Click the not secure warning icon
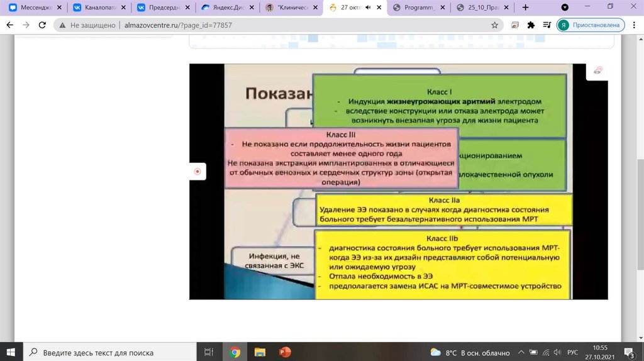 click(62, 25)
